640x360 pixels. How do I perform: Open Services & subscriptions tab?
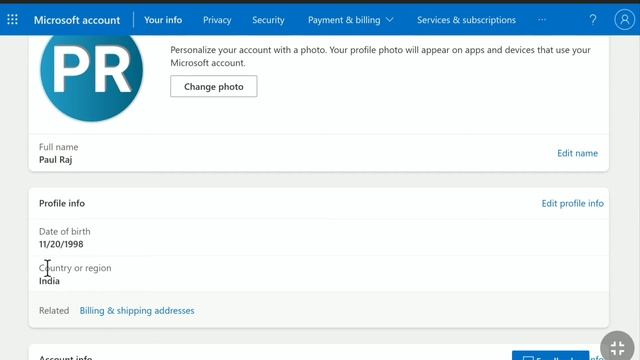(x=466, y=20)
